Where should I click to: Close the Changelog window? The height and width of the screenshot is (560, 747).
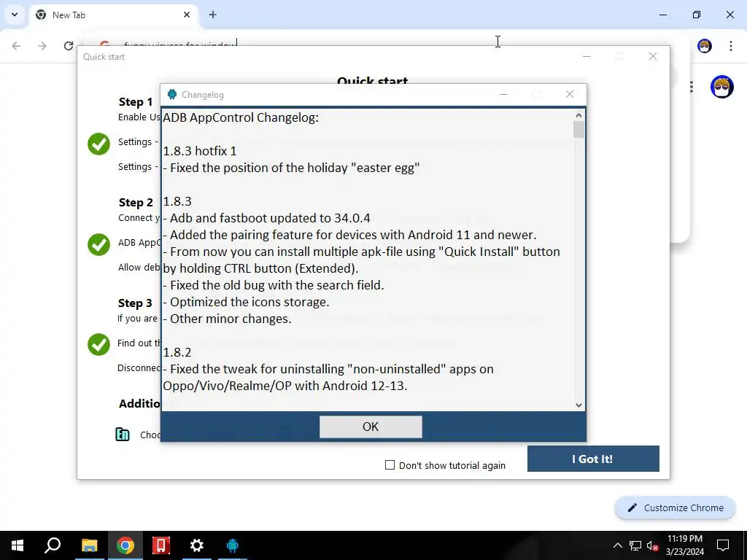(569, 94)
